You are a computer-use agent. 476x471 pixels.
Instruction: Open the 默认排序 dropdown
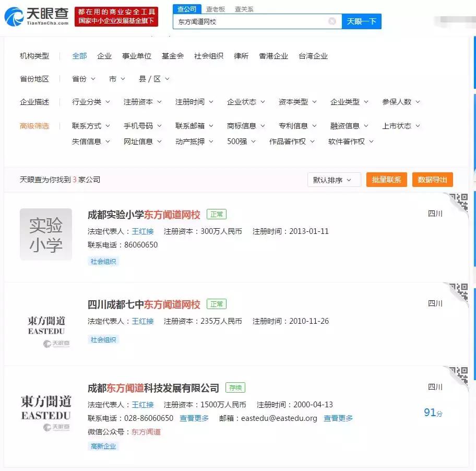coord(334,179)
